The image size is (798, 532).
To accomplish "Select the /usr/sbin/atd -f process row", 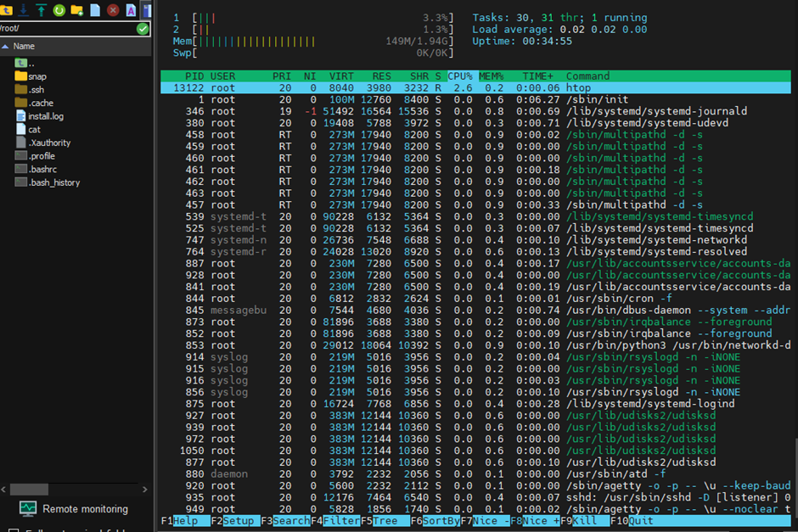I will tap(475, 474).
